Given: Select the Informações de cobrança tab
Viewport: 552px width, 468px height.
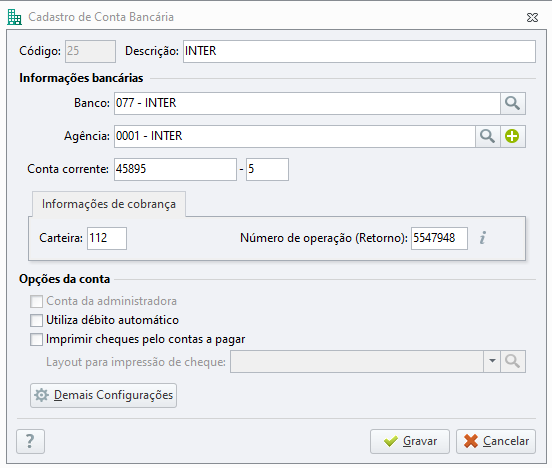Looking at the screenshot, I should pos(109,204).
